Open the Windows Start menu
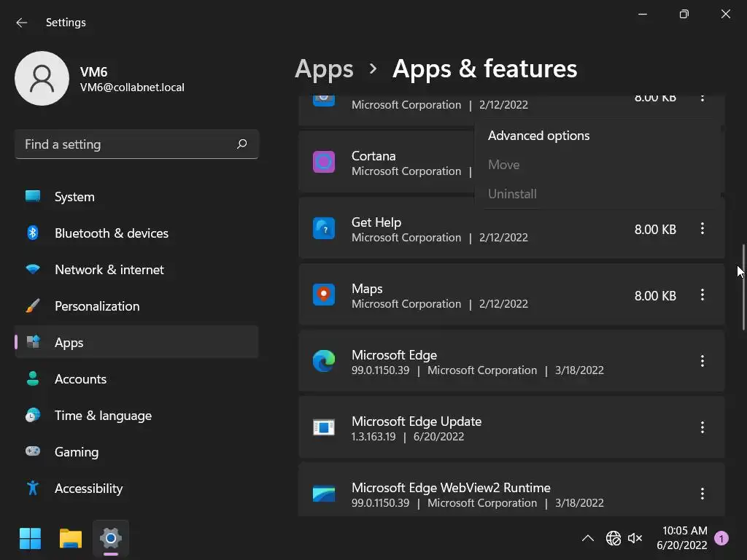 click(x=30, y=539)
